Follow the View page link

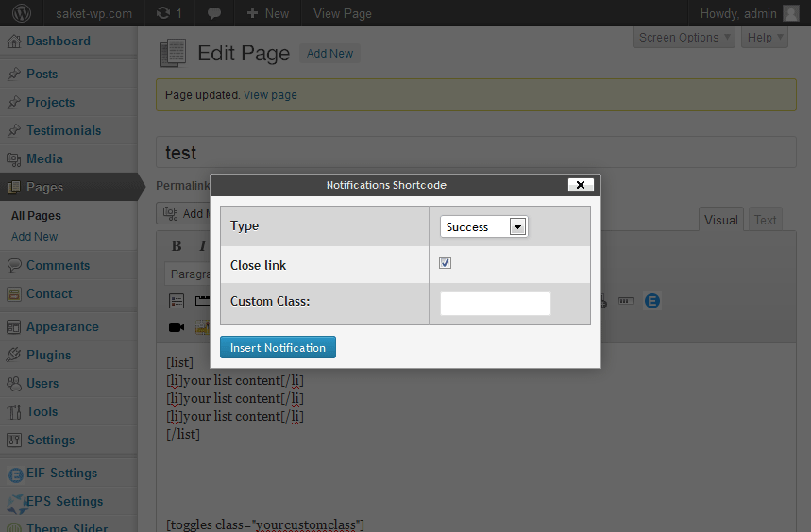coord(270,95)
